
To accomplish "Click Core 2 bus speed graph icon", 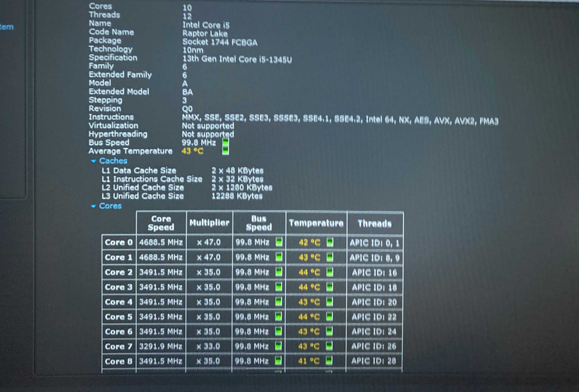I will point(278,272).
